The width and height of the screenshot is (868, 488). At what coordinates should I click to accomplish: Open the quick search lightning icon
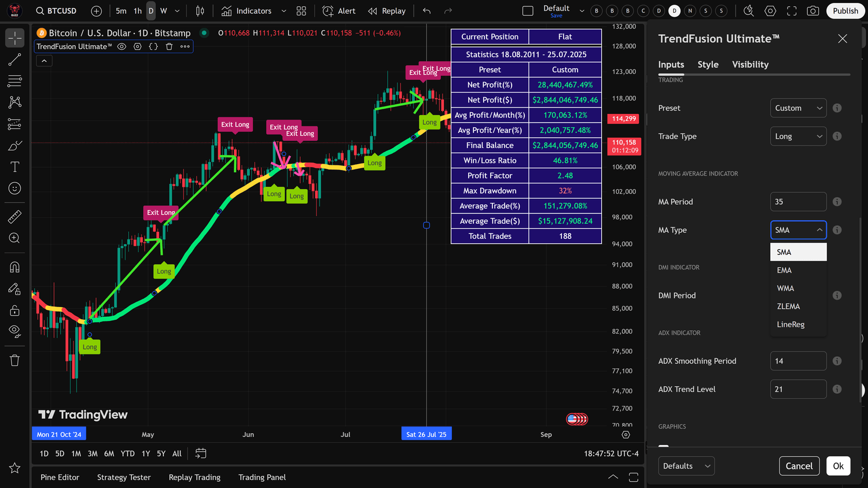click(x=749, y=10)
